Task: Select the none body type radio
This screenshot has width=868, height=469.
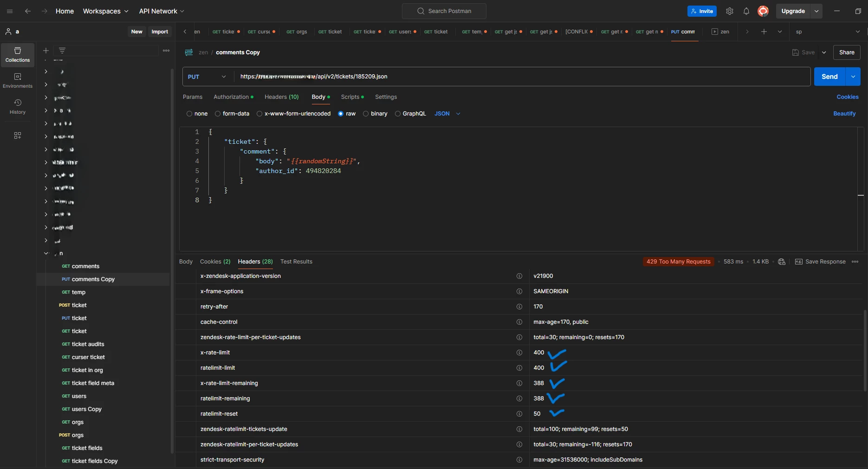Action: [189, 114]
